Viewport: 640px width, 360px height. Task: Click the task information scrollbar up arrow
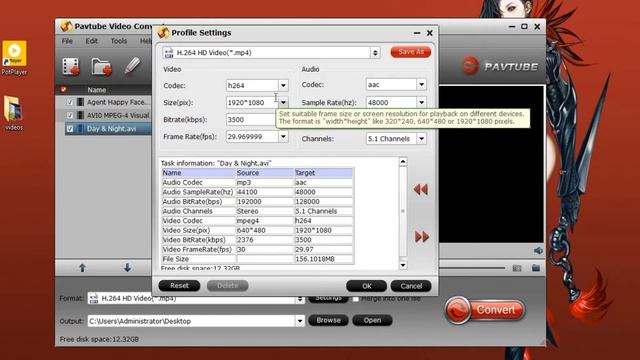coord(403,162)
